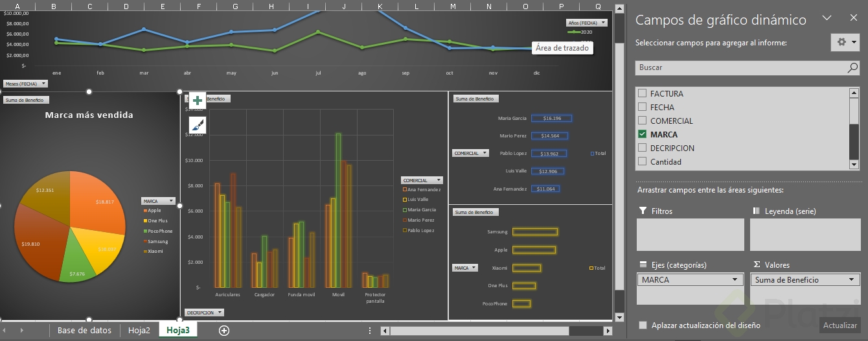Click the Actualizar button

(840, 325)
